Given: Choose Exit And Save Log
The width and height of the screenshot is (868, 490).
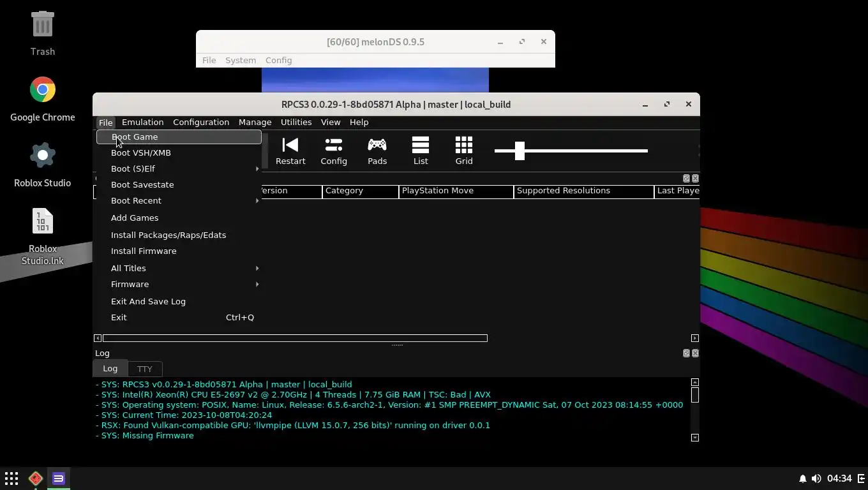Looking at the screenshot, I should pos(179,301).
